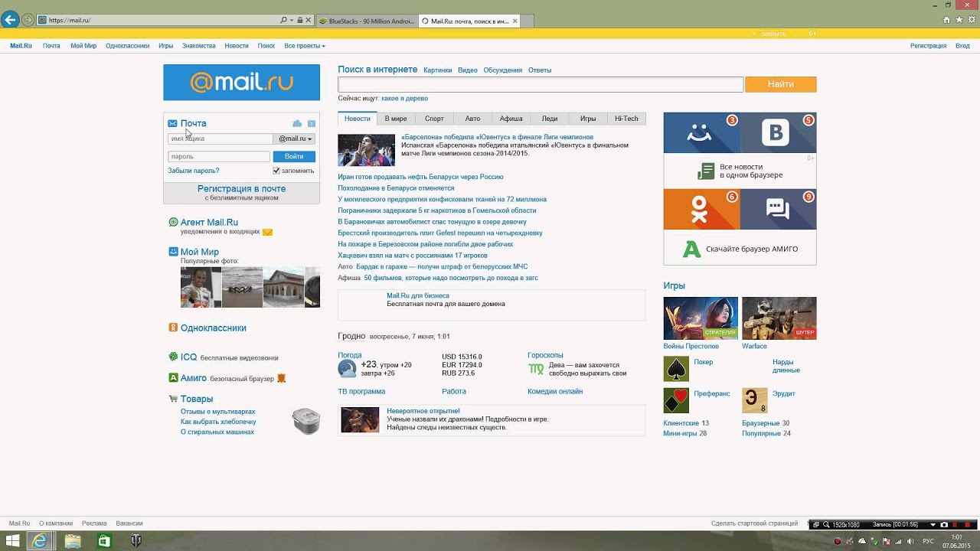This screenshot has height=551, width=980.
Task: Open the calendar icon in Почта box
Action: 312,123
